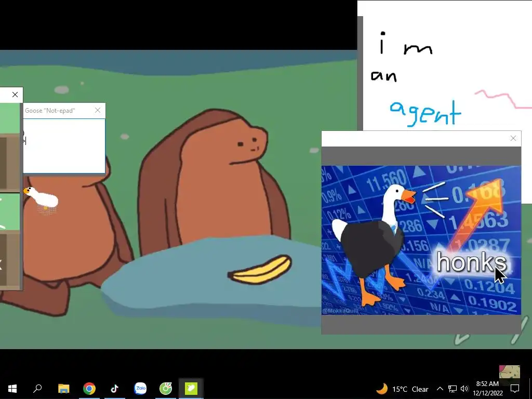Click the honks goose meme image
532x399 pixels.
[421, 240]
